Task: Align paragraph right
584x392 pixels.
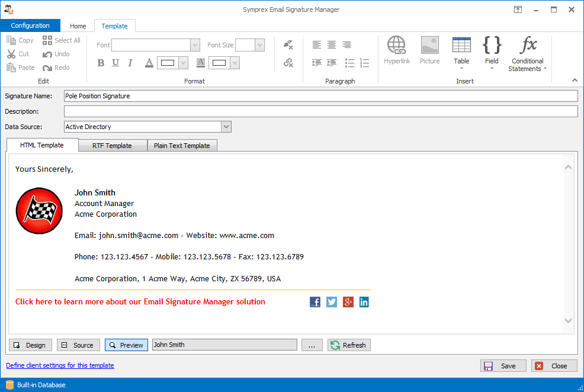Action: (x=346, y=44)
